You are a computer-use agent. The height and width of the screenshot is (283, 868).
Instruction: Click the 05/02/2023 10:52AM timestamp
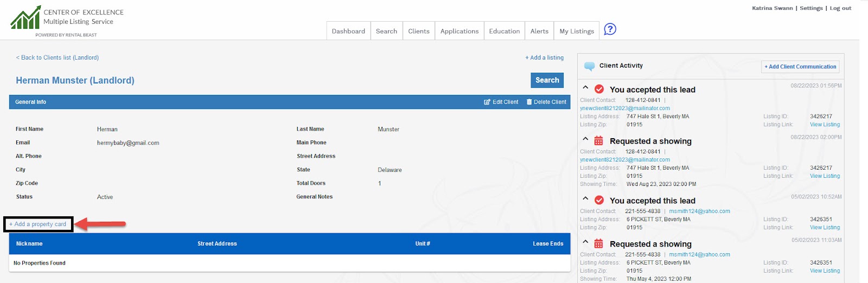click(816, 197)
